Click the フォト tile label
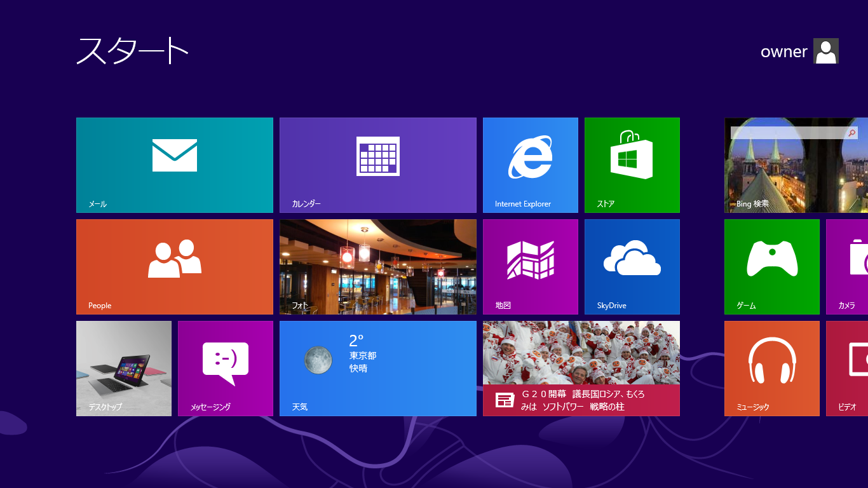868x488 pixels. tap(300, 306)
